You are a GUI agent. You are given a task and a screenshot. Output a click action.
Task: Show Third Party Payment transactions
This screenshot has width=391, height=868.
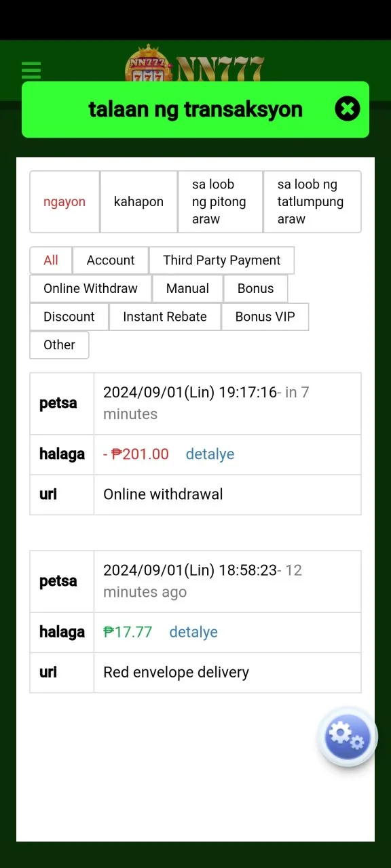222,260
